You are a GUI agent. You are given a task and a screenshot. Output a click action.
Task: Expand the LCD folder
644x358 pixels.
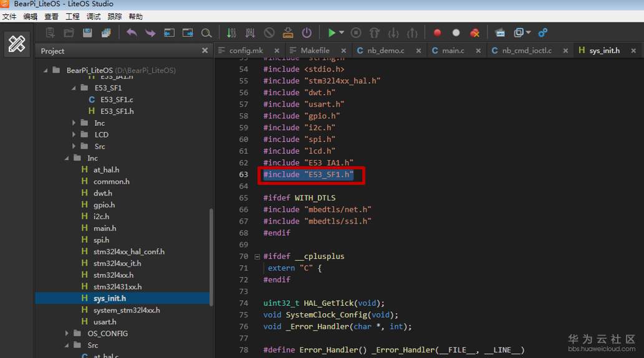pyautogui.click(x=74, y=134)
